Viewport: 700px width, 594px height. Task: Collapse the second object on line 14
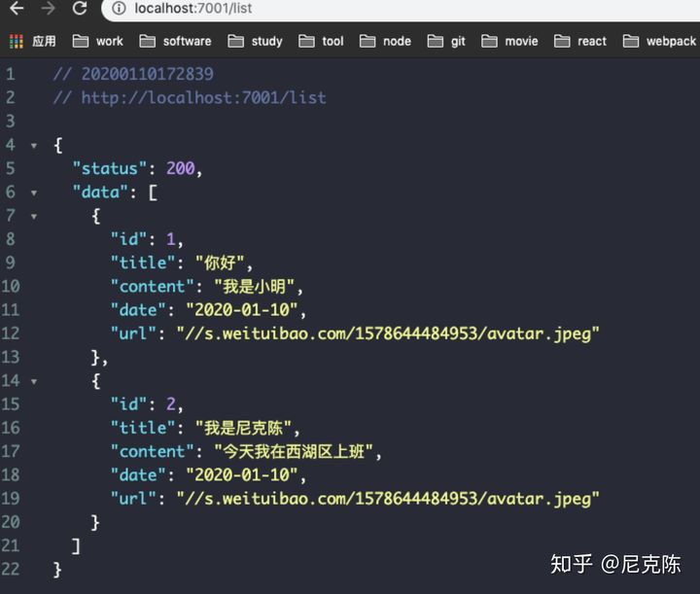tap(34, 382)
